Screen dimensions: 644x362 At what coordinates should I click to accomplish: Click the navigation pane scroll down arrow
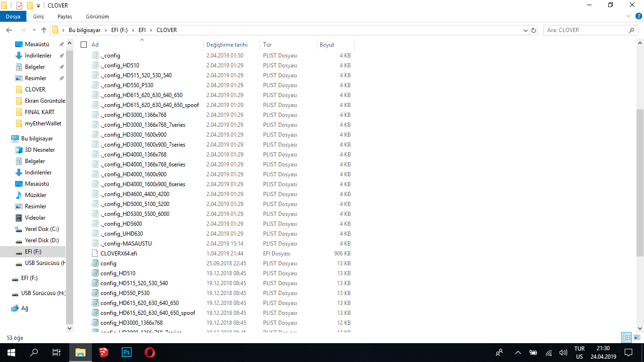(70, 329)
